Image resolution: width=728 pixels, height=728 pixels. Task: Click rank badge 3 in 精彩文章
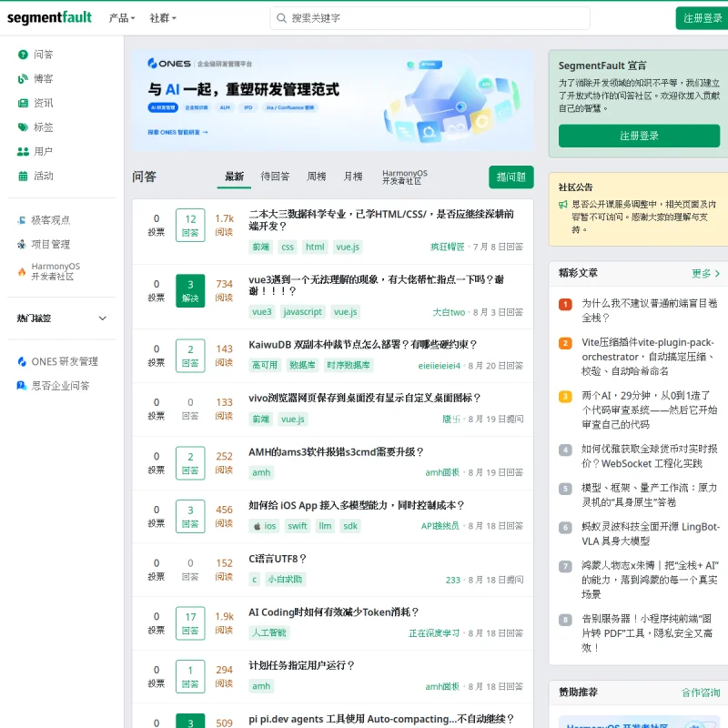click(x=565, y=397)
